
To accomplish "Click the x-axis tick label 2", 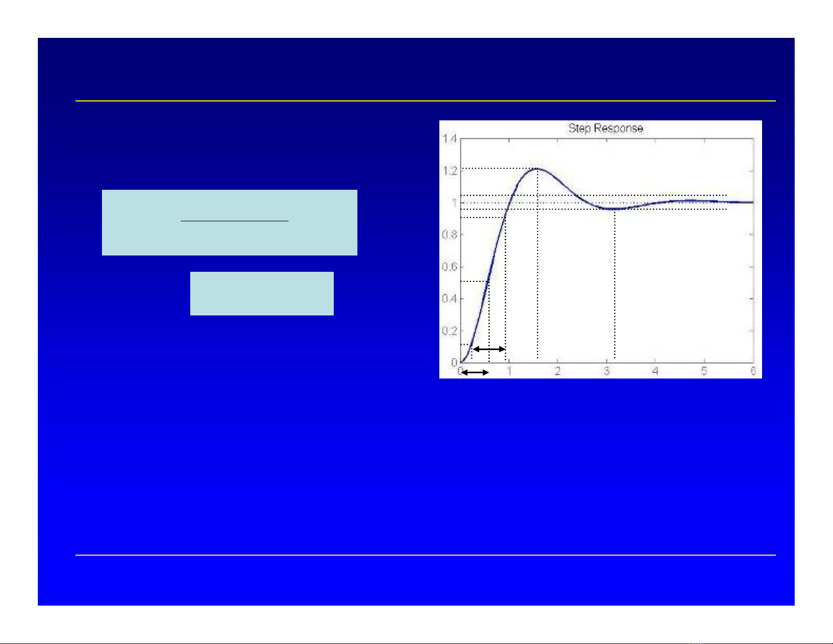I will point(558,371).
